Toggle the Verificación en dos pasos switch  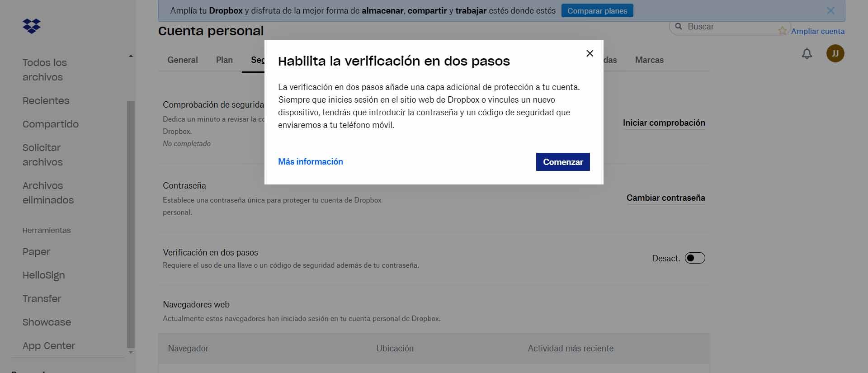[x=695, y=258]
